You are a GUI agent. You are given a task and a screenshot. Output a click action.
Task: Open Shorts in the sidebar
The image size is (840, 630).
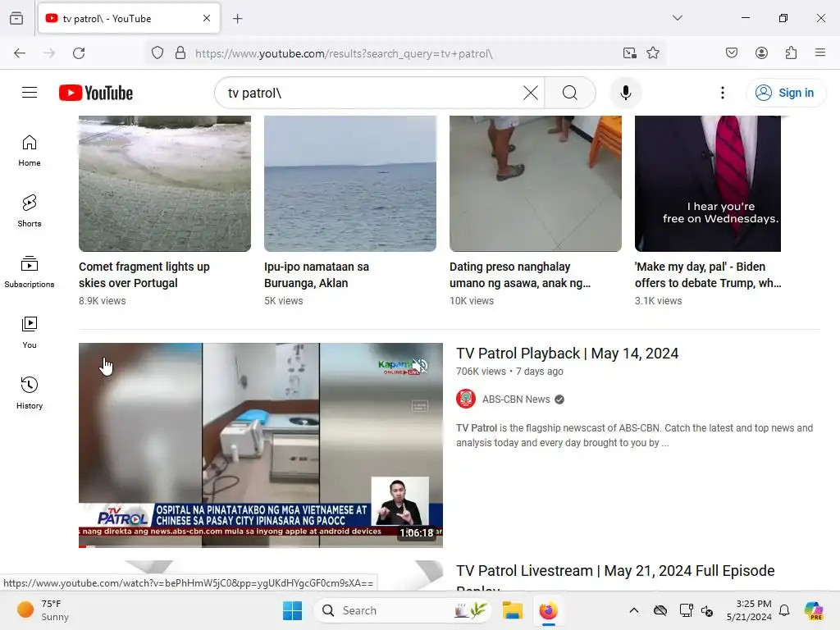[x=30, y=211]
